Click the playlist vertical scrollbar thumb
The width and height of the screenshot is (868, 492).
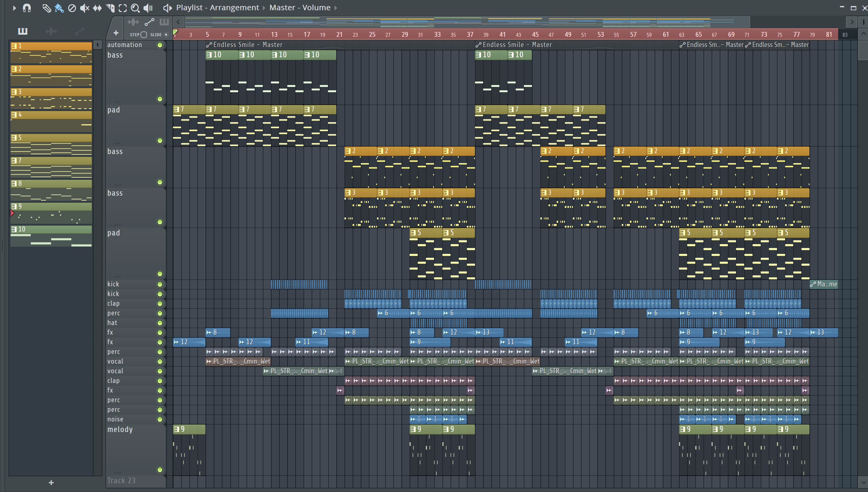[x=863, y=50]
